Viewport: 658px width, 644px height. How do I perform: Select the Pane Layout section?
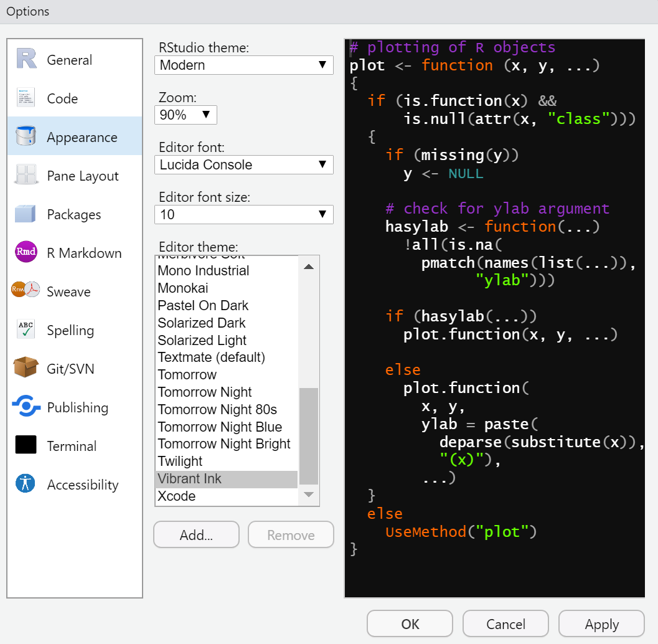point(75,174)
